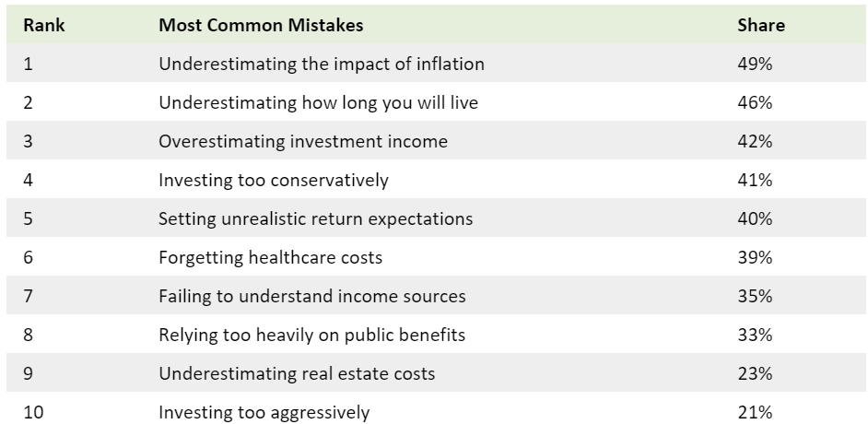
Task: Select 'Overestimating investment income' row text
Action: 302,142
